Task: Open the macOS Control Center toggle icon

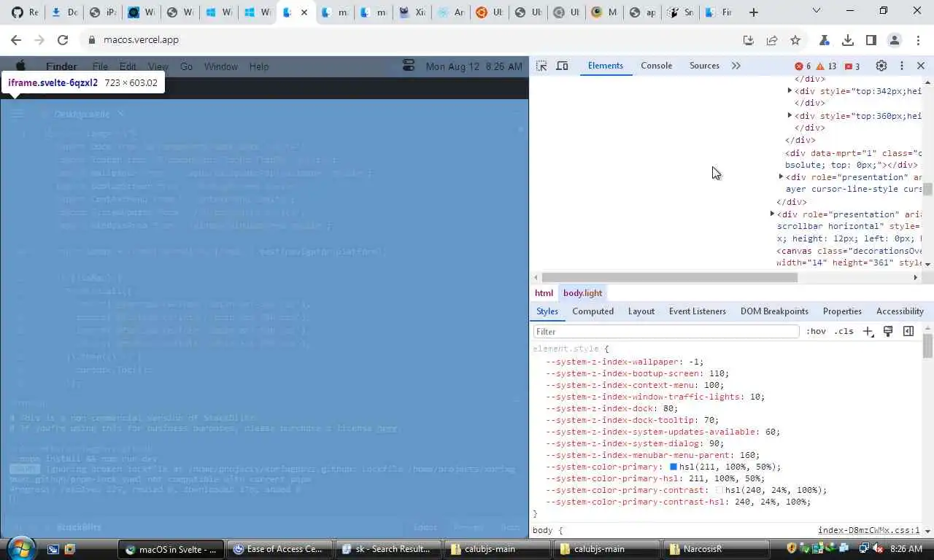Action: pyautogui.click(x=408, y=66)
